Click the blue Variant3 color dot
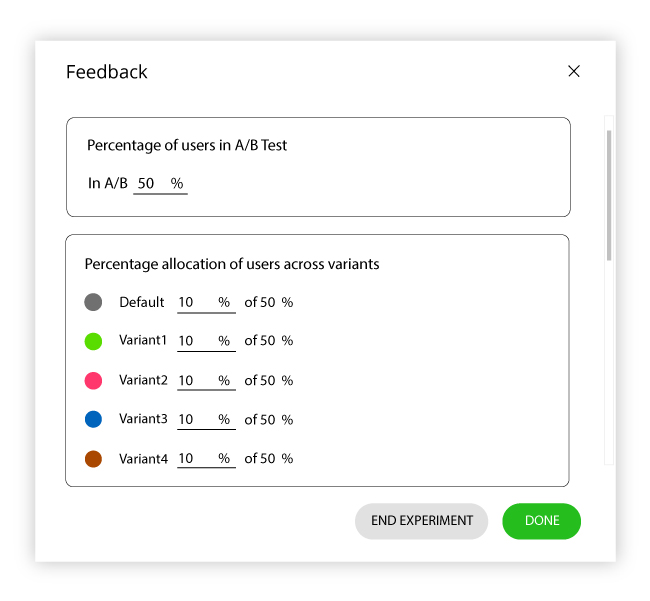Screen dimensions: 650x601 [93, 419]
